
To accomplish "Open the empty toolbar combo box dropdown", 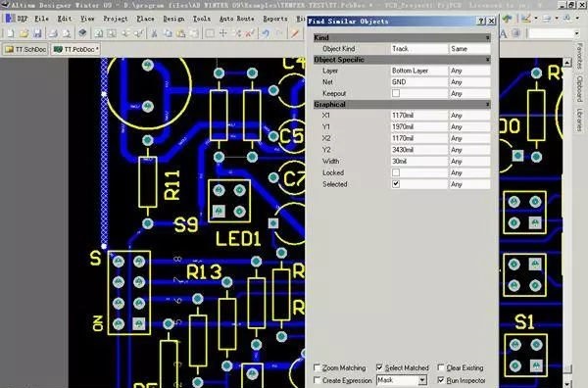I will pos(576,33).
